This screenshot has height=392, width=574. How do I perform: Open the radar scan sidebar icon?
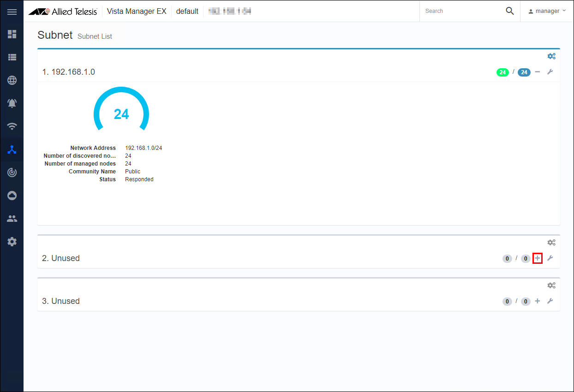click(x=12, y=172)
